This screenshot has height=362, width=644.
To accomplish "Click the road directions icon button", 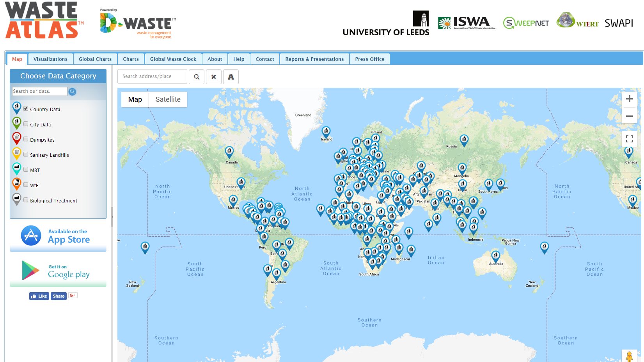I will click(x=231, y=77).
